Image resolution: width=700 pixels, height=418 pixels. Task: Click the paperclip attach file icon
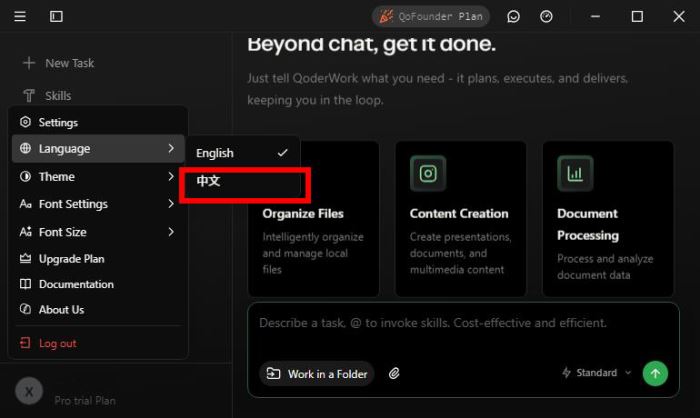394,374
